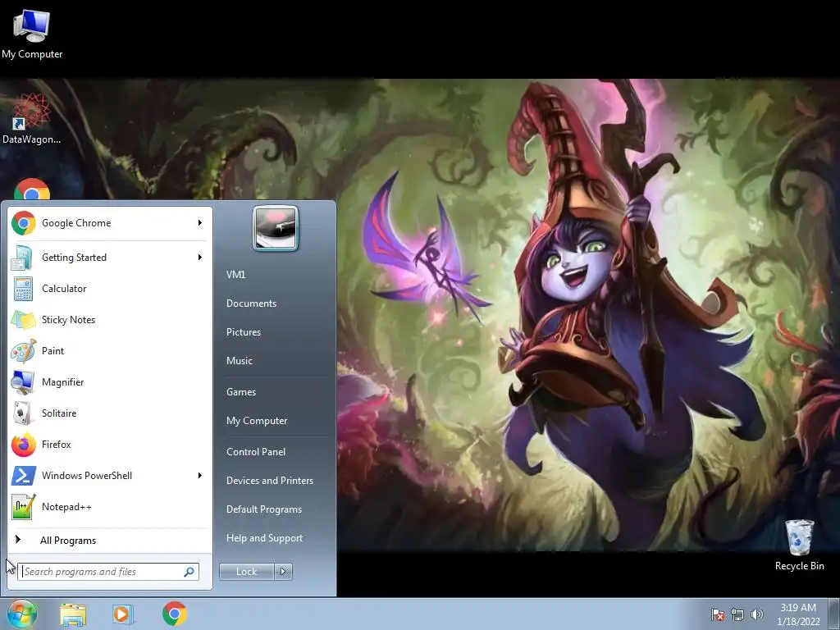Screen dimensions: 840x630
Task: Expand the Windows PowerShell jump list arrow
Action: (200, 476)
